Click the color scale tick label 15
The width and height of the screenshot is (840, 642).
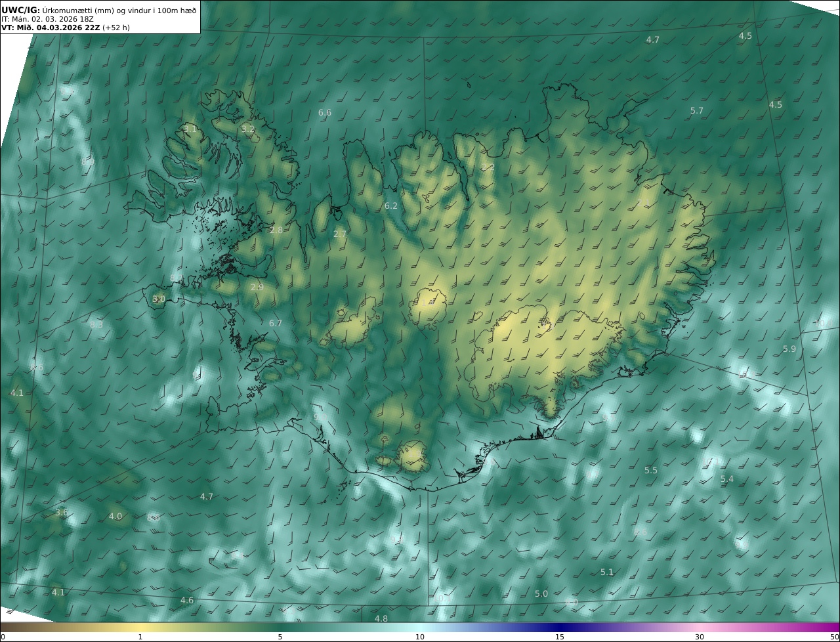560,637
